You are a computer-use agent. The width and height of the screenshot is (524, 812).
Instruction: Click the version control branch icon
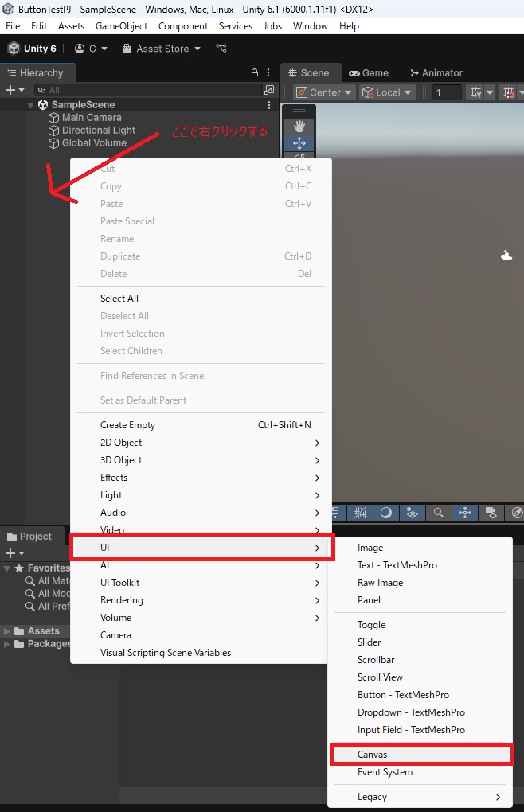click(x=221, y=48)
